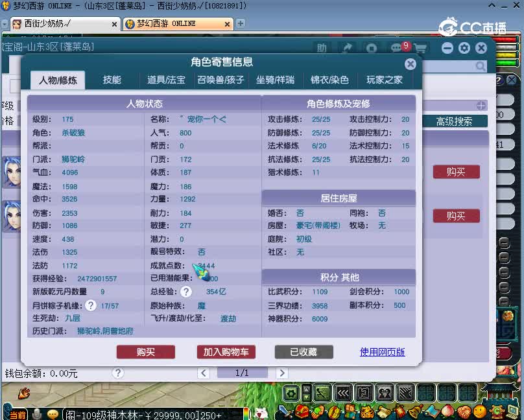Click the question mark next to 总经验
The width and height of the screenshot is (524, 420).
click(x=186, y=292)
